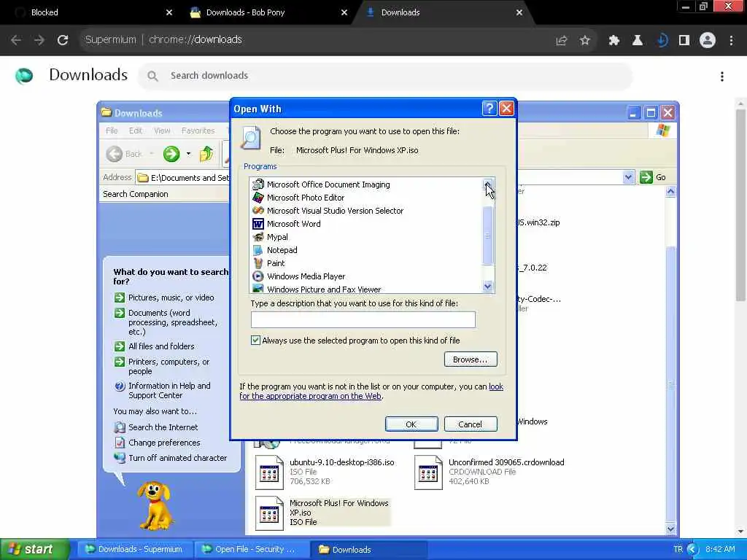
Task: Click the Search downloads field
Action: [385, 76]
